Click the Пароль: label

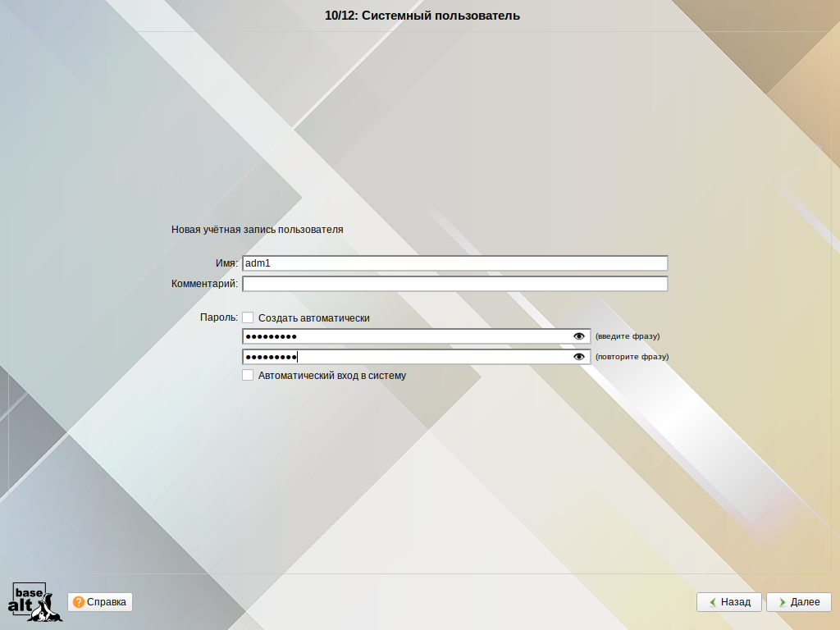click(x=218, y=317)
